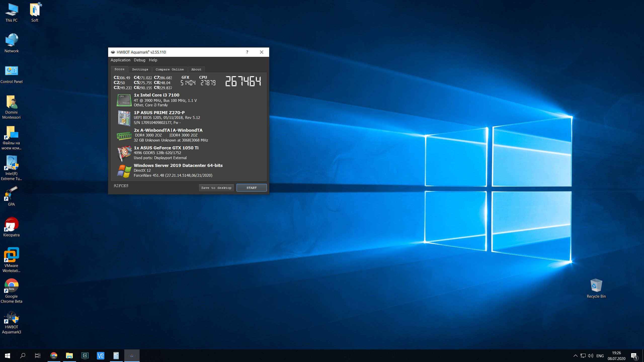Click the GFX score value

click(188, 83)
